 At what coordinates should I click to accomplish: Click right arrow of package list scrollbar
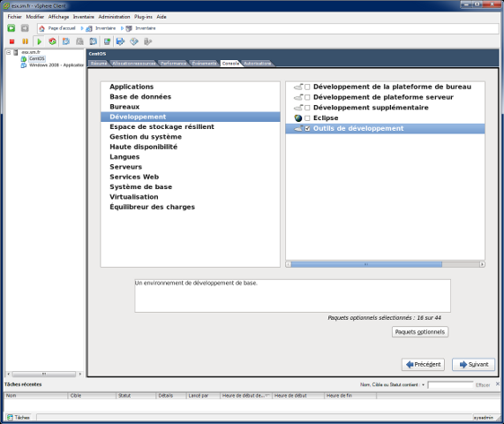tap(482, 264)
